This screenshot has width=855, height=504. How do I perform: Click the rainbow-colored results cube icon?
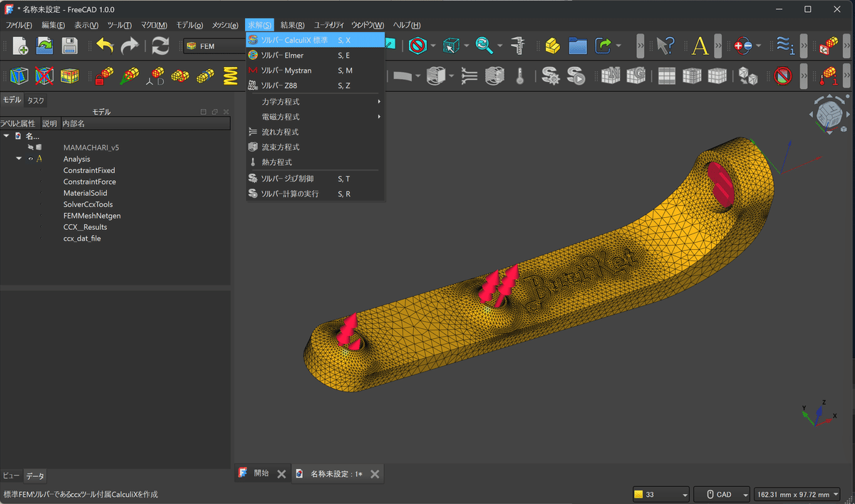pyautogui.click(x=69, y=75)
